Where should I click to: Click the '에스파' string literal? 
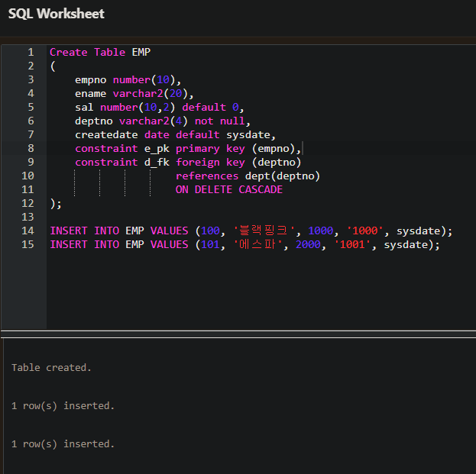pos(257,244)
